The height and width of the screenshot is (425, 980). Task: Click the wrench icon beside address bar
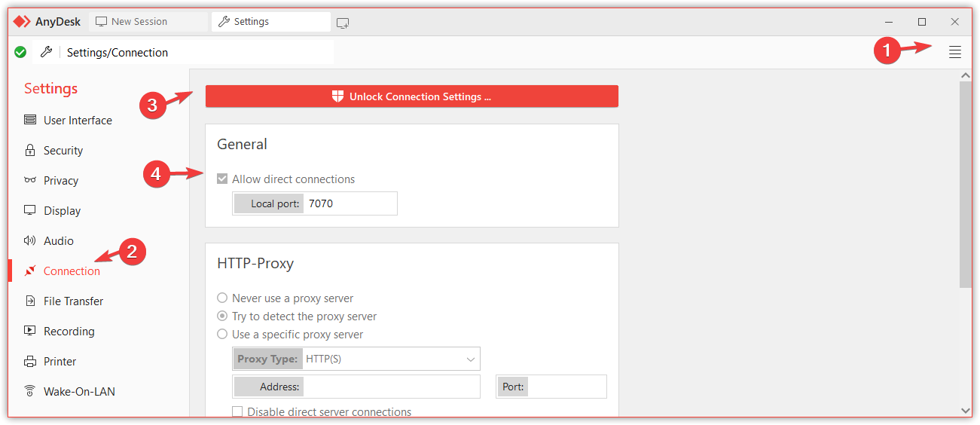coord(46,52)
